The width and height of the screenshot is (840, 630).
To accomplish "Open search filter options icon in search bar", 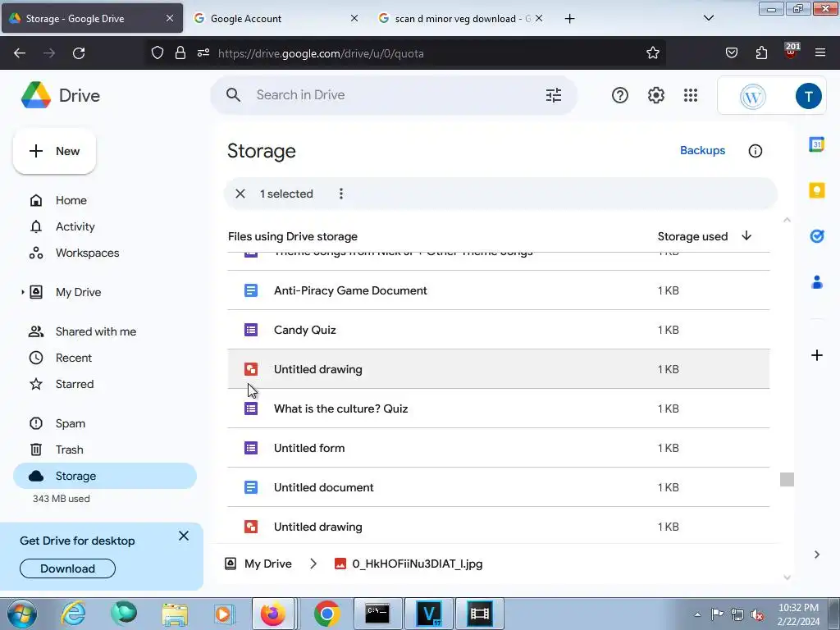I will tap(554, 95).
